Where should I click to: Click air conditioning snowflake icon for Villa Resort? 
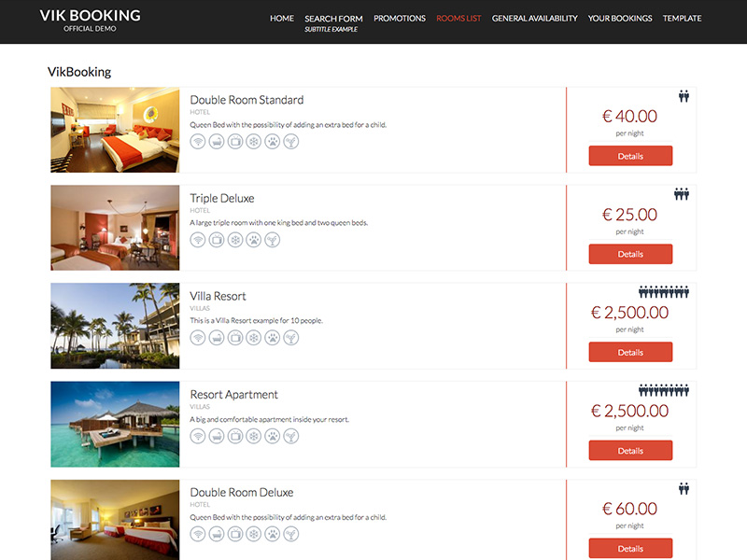click(254, 338)
